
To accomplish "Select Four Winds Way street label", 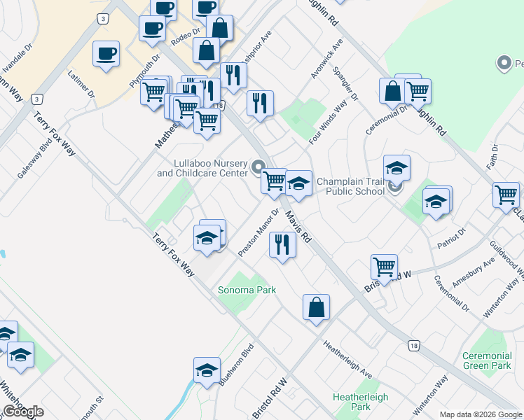I will point(328,122).
